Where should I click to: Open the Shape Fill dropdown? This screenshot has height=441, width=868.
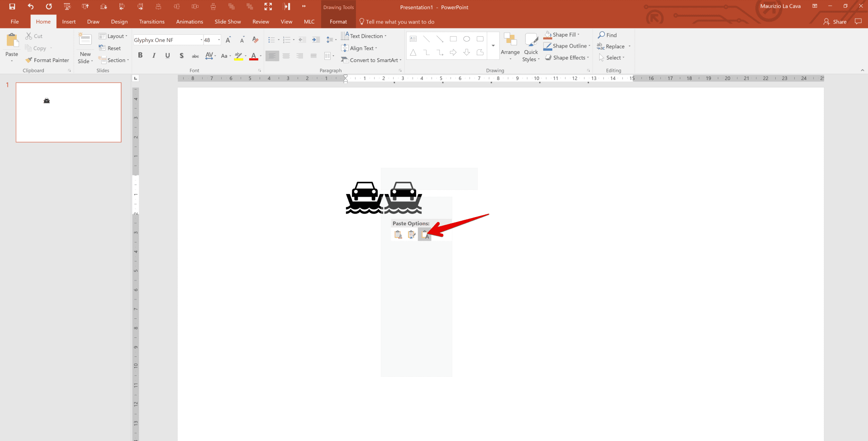tap(562, 34)
